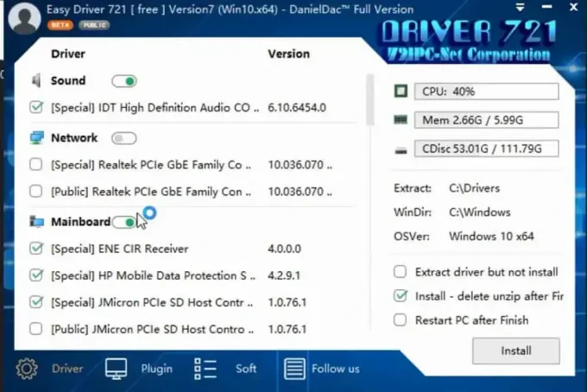Open the settings gear icon
This screenshot has width=587, height=392.
pyautogui.click(x=27, y=369)
